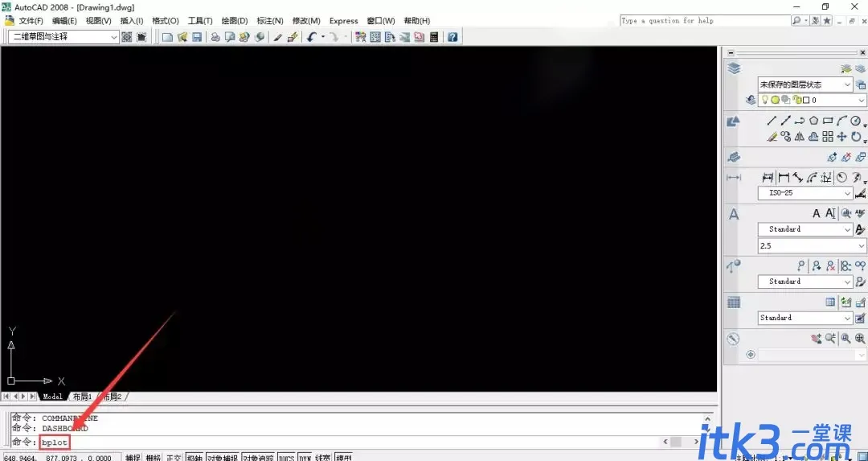Click the Save icon in toolbar
Image resolution: width=868 pixels, height=461 pixels.
197,37
